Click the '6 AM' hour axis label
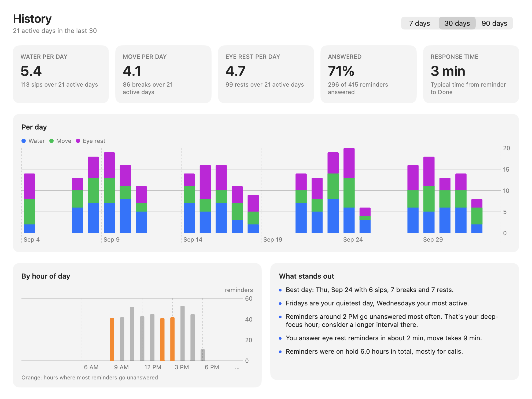The width and height of the screenshot is (532, 399). click(91, 367)
